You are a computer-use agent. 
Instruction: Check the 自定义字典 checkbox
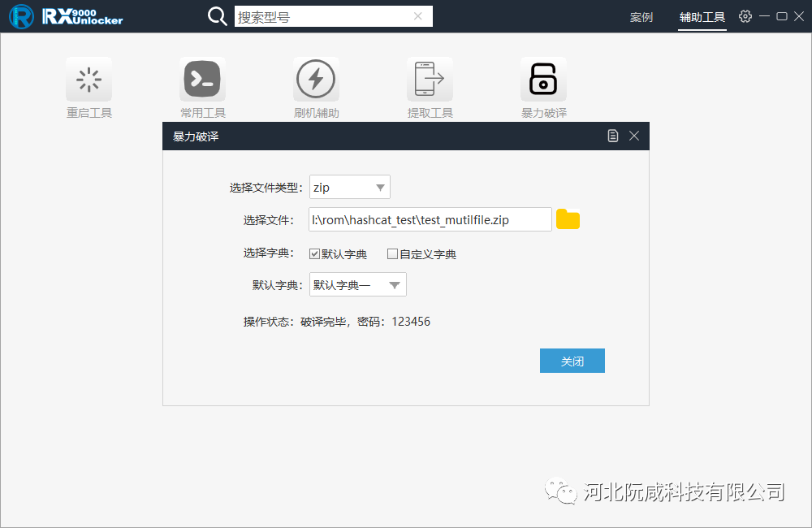[392, 254]
